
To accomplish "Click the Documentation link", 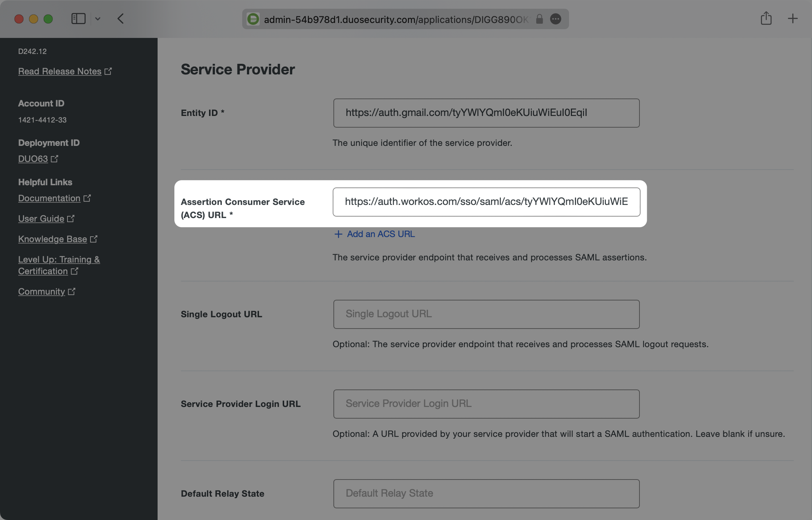I will (x=49, y=197).
